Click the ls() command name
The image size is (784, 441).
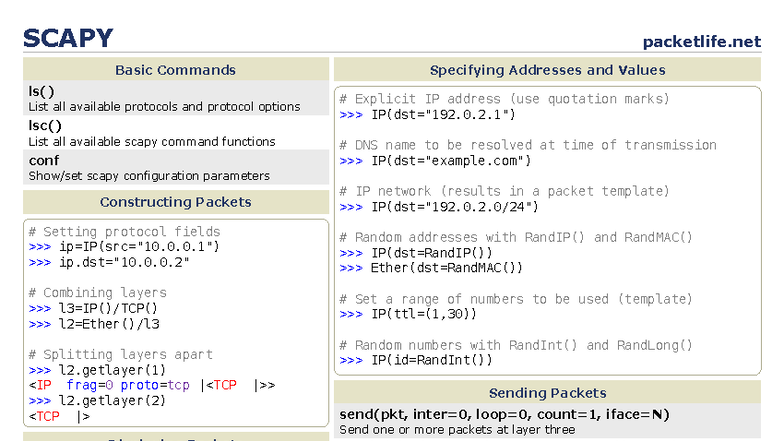pyautogui.click(x=42, y=92)
